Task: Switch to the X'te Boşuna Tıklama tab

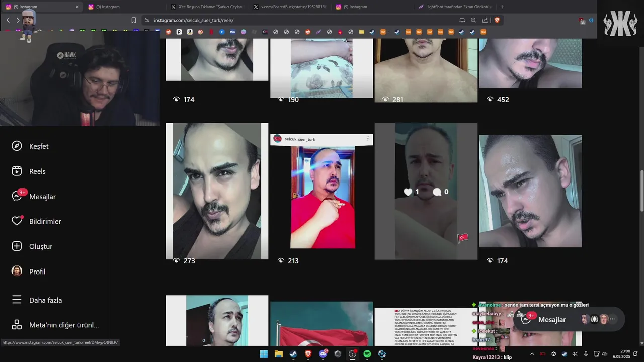Action: [x=207, y=7]
